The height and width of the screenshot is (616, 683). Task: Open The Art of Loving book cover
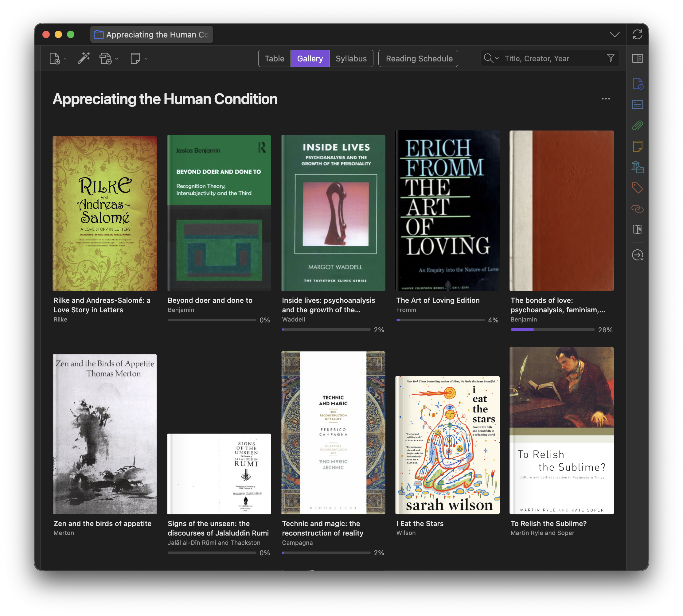447,211
